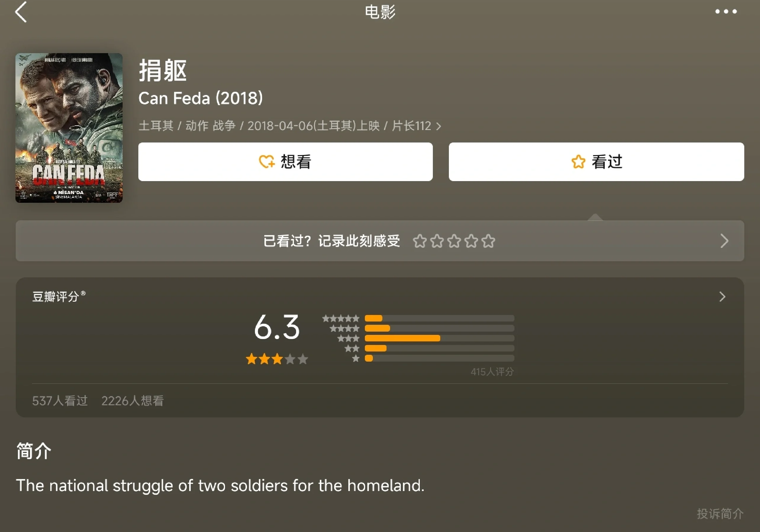Open the Can Feda poster thumbnail
760x532 pixels.
tap(69, 128)
